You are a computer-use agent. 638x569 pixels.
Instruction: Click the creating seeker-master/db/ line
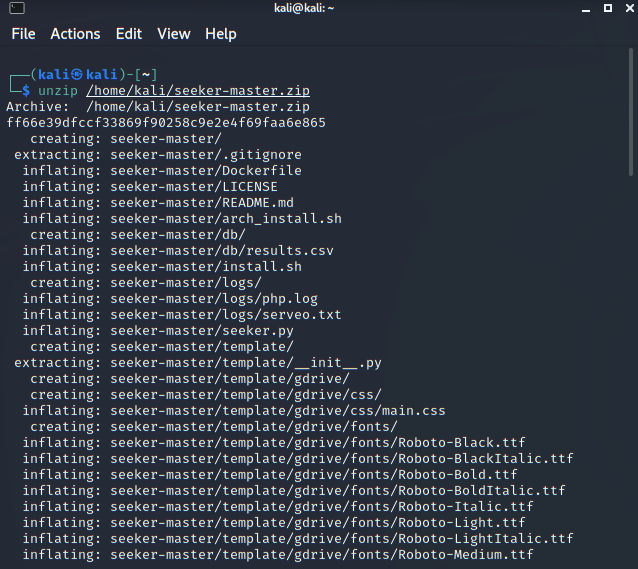pyautogui.click(x=138, y=234)
